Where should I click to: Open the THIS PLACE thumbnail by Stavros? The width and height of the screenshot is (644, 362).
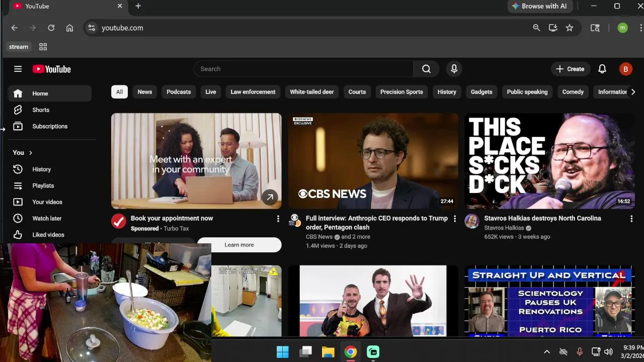click(550, 161)
